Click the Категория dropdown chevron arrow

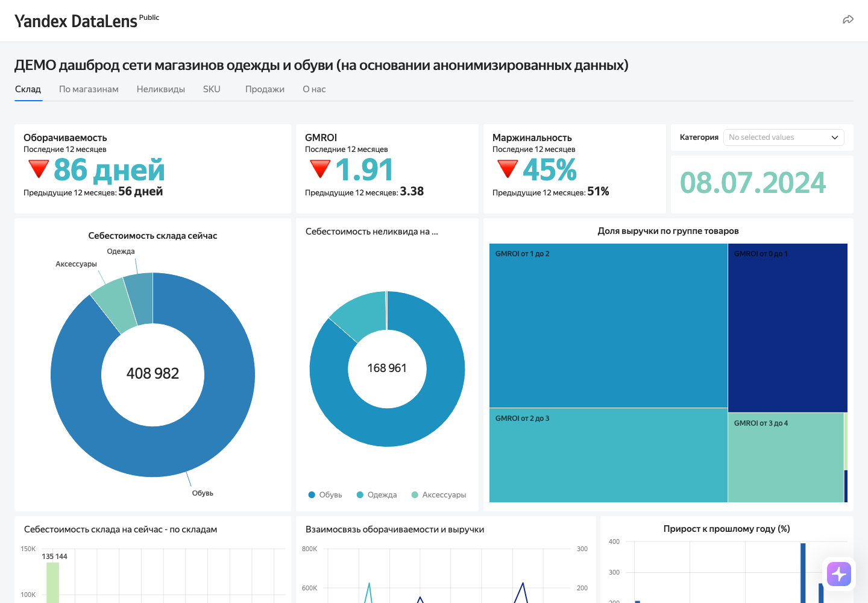pyautogui.click(x=835, y=137)
